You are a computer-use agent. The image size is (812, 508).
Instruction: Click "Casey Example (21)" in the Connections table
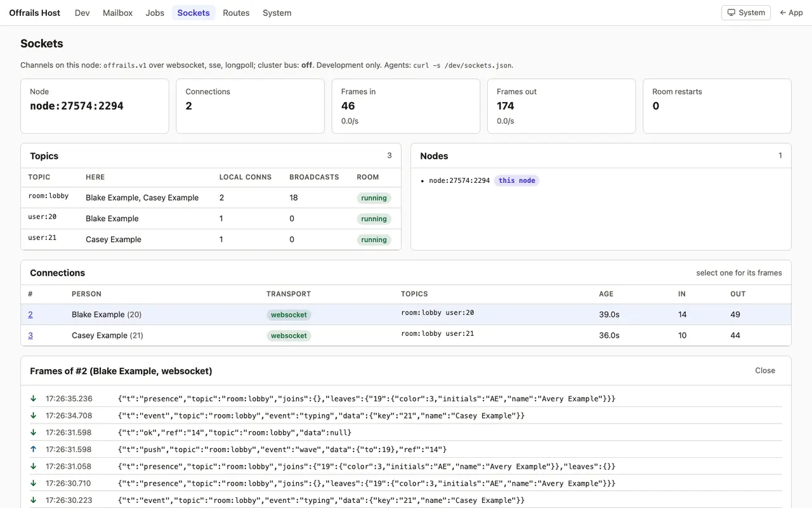coord(107,335)
